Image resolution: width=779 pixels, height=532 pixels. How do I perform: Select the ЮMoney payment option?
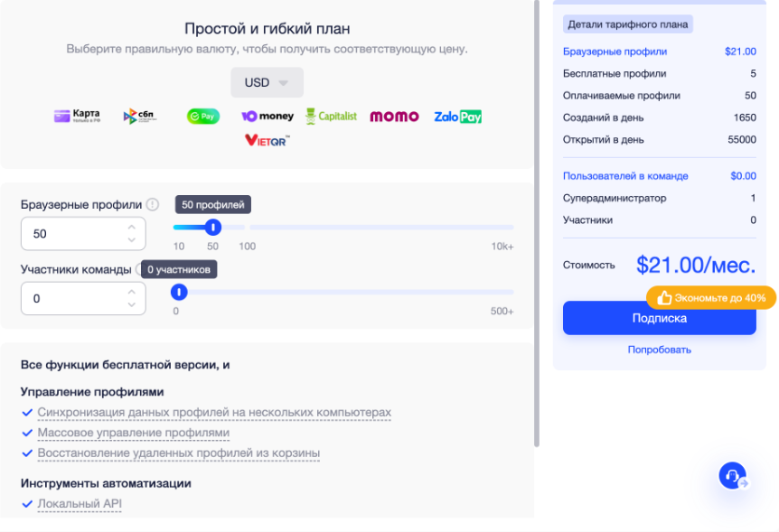pyautogui.click(x=267, y=116)
